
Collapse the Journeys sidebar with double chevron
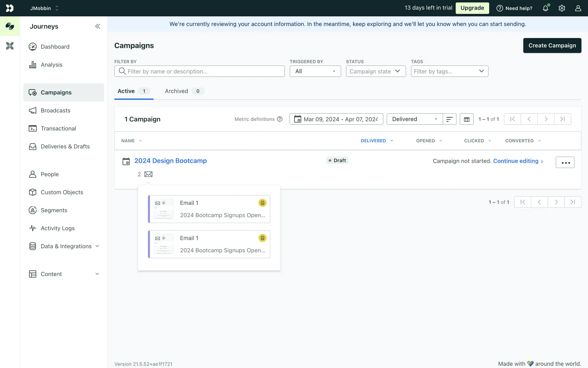tap(97, 26)
